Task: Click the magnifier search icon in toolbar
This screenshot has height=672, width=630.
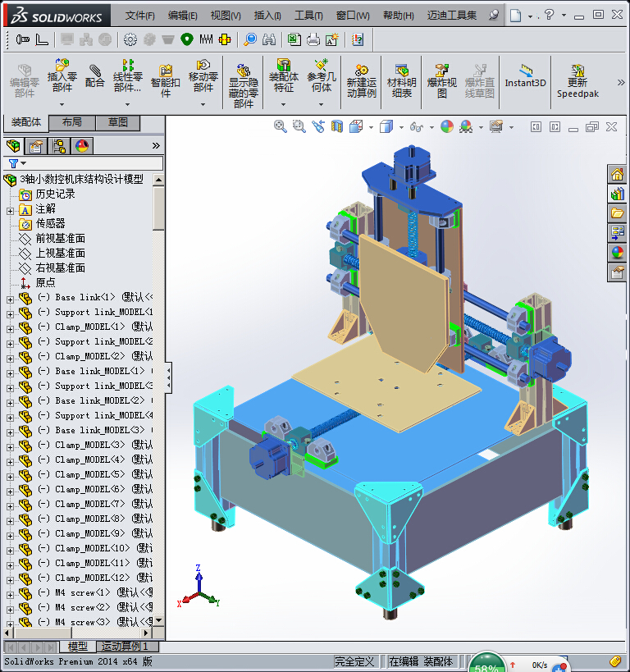Action: point(250,40)
